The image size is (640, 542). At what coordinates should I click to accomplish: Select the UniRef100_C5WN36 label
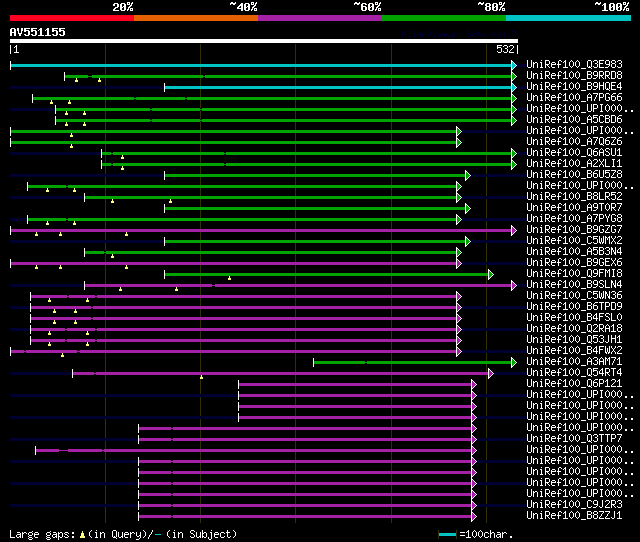coord(574,296)
